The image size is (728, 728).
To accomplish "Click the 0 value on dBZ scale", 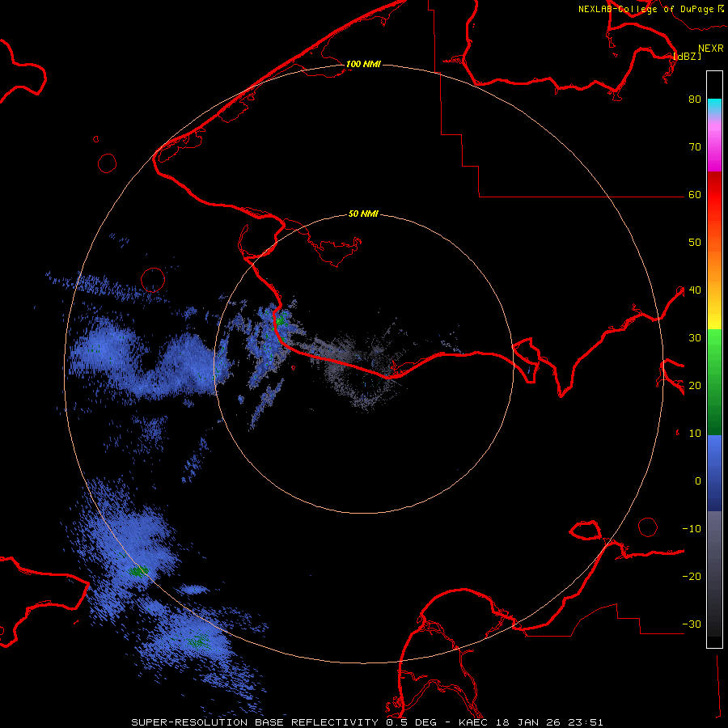I will tap(698, 481).
